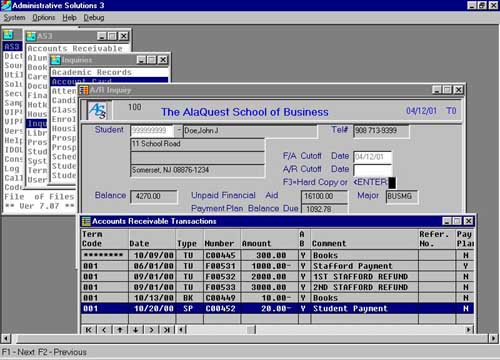The width and height of the screenshot is (500, 360).
Task: Click the Balance field 4270.00
Action: coord(154,196)
